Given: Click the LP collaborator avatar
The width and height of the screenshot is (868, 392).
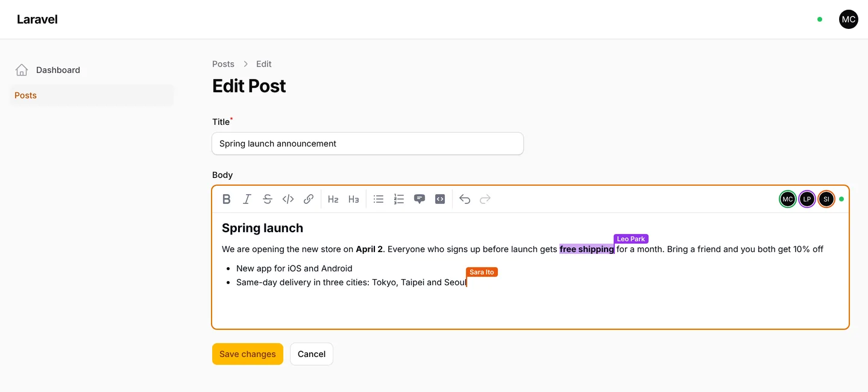Looking at the screenshot, I should tap(807, 199).
